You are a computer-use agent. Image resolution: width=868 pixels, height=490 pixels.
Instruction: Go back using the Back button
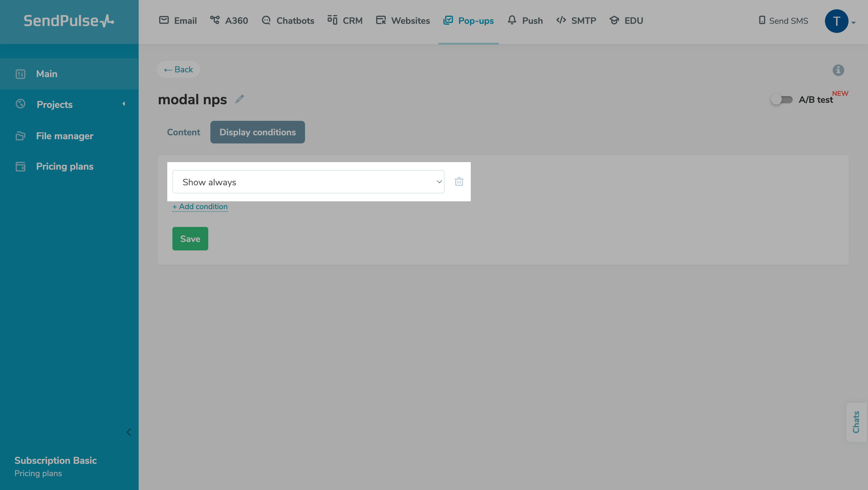[178, 69]
